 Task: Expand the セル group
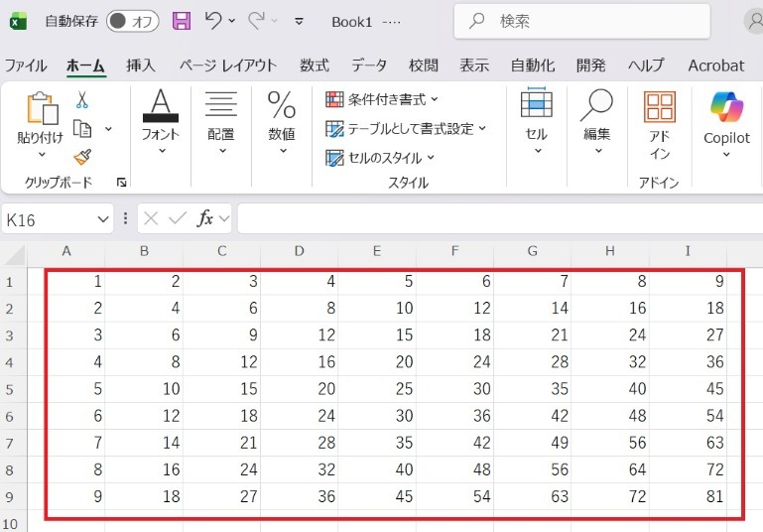tap(536, 121)
